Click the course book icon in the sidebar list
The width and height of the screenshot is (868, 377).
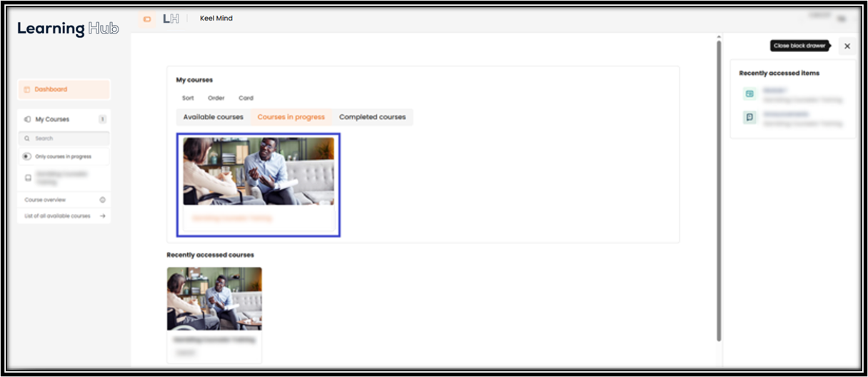[27, 177]
